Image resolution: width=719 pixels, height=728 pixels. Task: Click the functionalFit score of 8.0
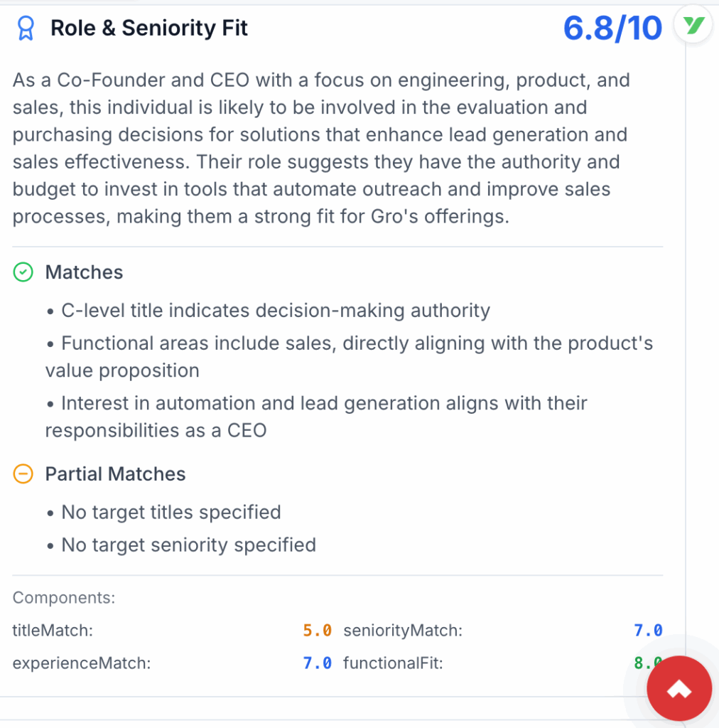pyautogui.click(x=647, y=663)
